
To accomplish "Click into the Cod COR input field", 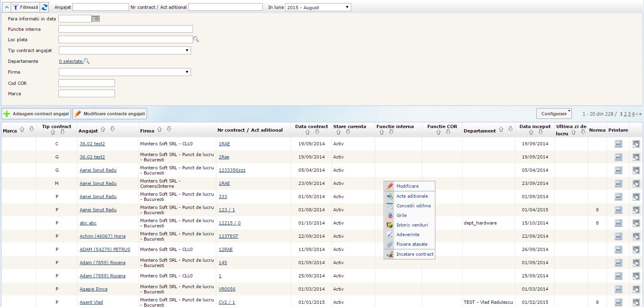I will [x=87, y=83].
